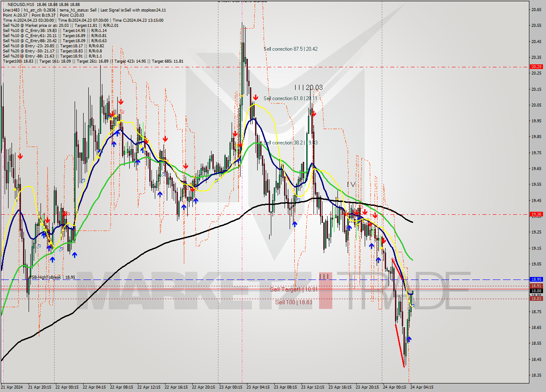Screen dimensions: 546x392
Task: Click the 'Sell %10 @ C_Entry38: 19.83' line
Action: tap(55, 30)
